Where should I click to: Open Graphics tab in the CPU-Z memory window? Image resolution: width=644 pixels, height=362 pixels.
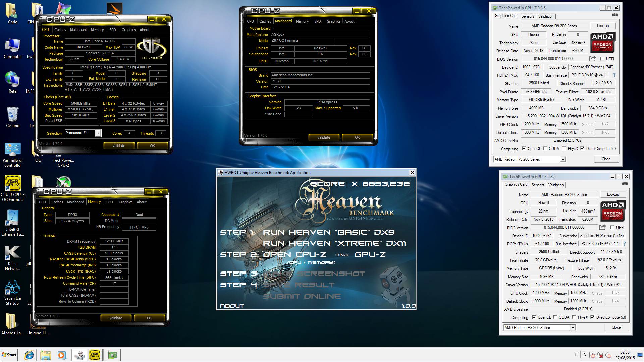pyautogui.click(x=126, y=202)
